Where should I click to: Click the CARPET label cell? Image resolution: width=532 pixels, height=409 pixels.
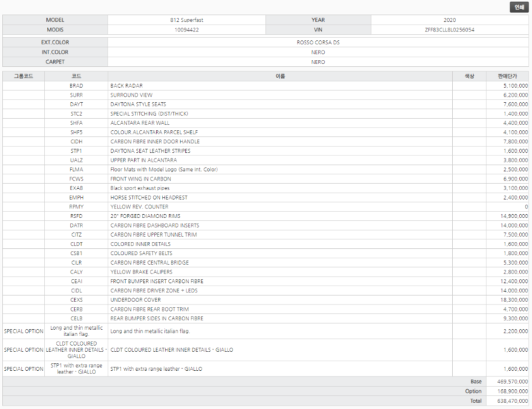pos(55,62)
